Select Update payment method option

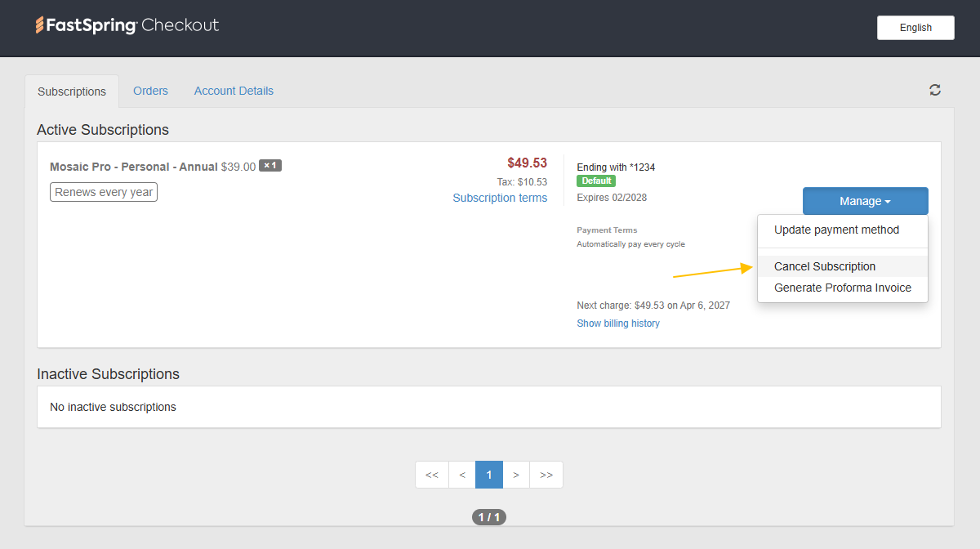pyautogui.click(x=836, y=230)
